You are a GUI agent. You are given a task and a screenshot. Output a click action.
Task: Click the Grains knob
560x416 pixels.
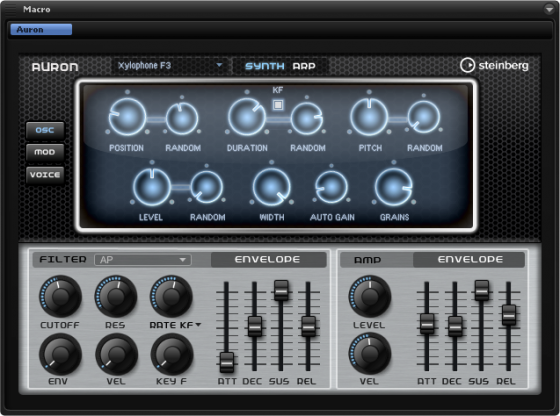tap(394, 187)
